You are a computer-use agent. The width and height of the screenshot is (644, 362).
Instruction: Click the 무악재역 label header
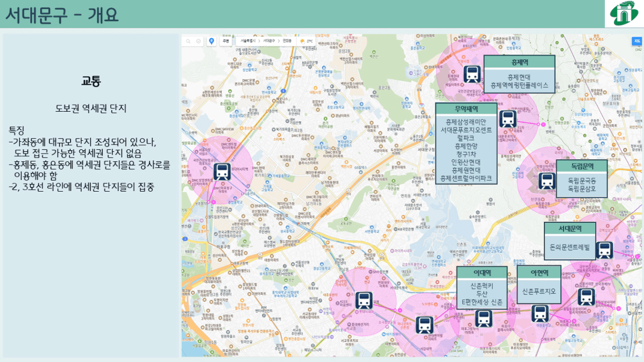click(x=466, y=109)
